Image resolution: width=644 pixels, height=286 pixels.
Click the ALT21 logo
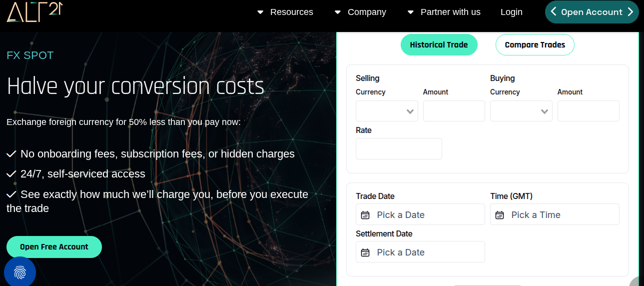(x=34, y=11)
